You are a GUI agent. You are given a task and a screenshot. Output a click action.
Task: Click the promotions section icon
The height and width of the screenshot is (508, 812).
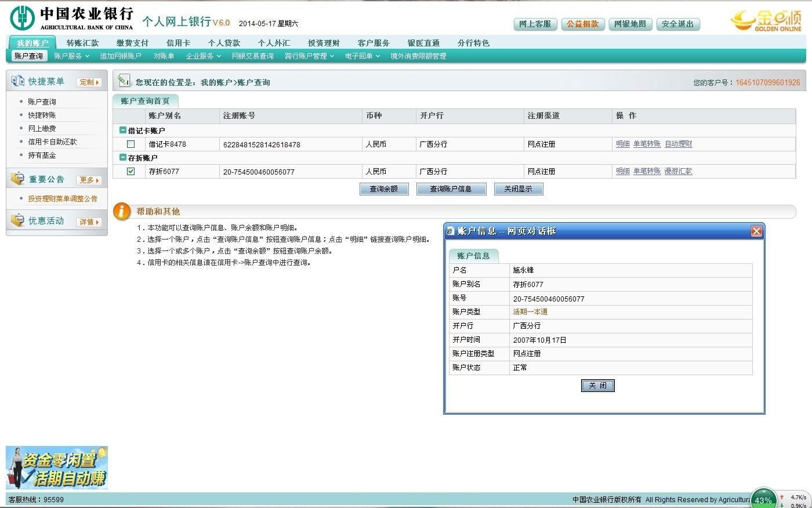click(17, 220)
